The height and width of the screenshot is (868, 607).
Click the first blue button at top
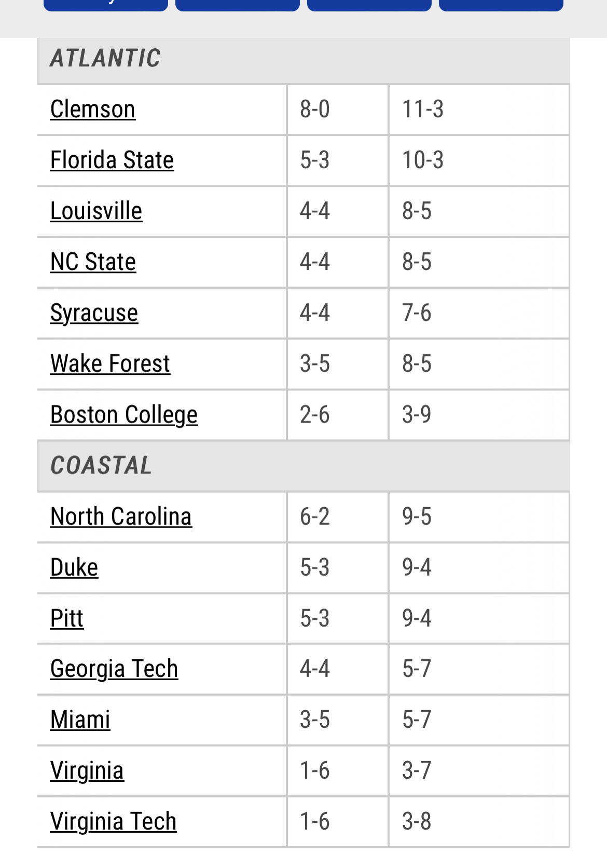(106, 5)
